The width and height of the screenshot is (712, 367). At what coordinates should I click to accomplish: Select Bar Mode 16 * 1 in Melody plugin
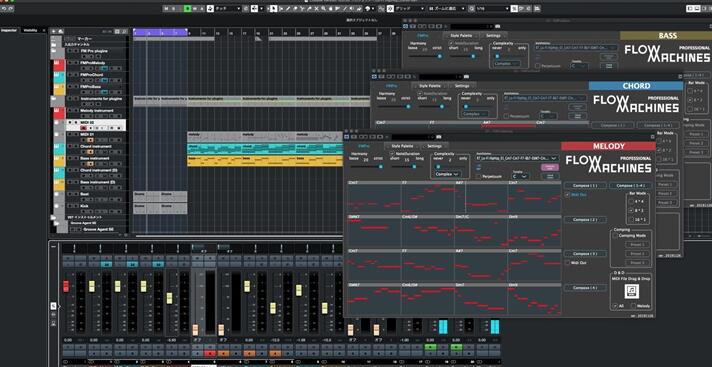point(632,219)
